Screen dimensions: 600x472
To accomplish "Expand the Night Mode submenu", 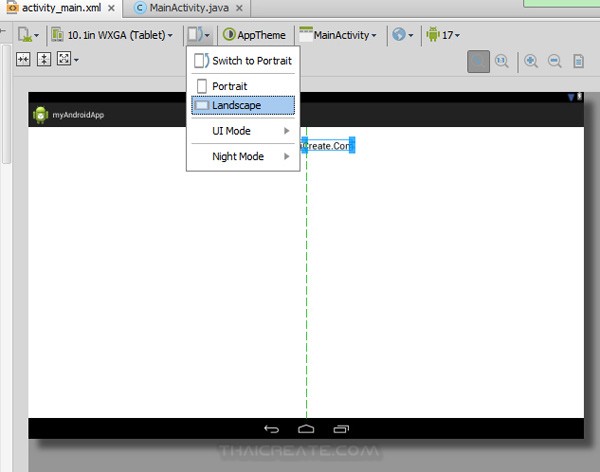I will pos(243,156).
